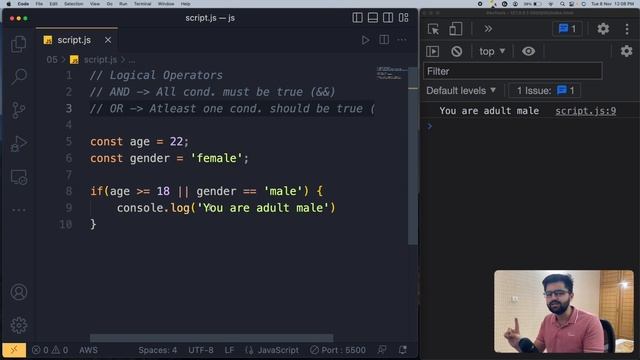Toggle the bottom panel in VS Code
This screenshot has height=360, width=640.
(373, 18)
